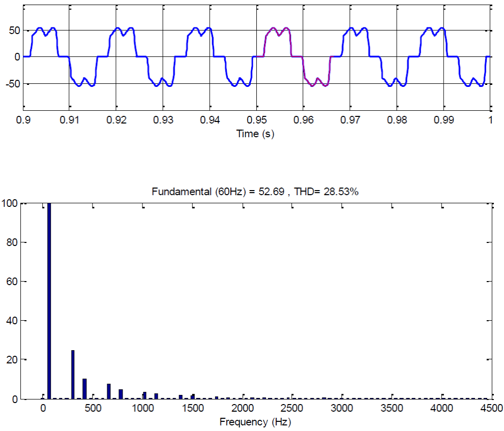Click the harmonic bar near 420Hz
The width and height of the screenshot is (504, 431).
pyautogui.click(x=85, y=389)
